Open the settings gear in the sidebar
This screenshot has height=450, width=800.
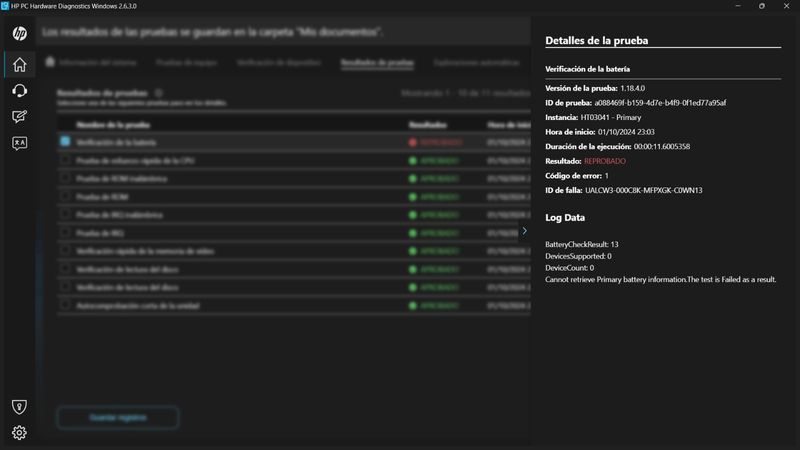point(19,433)
